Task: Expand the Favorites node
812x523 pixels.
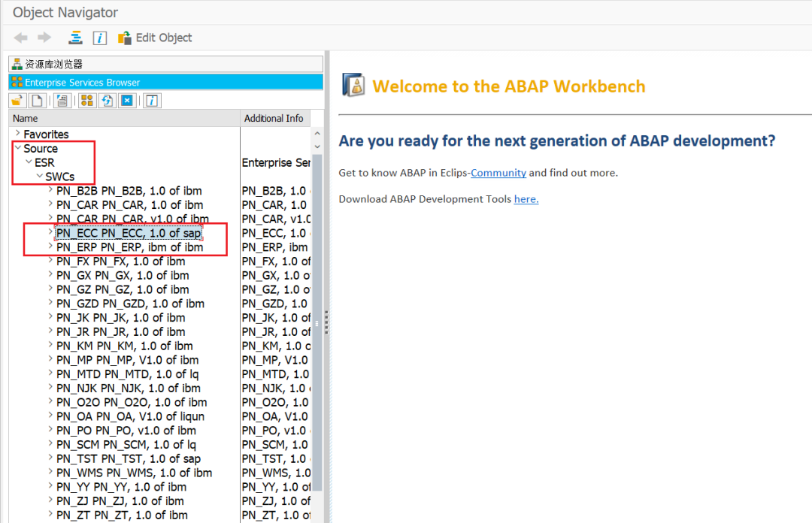Action: pos(17,134)
